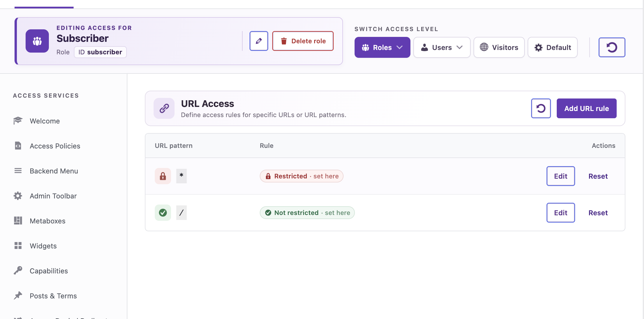Click the Access Policies document icon
The image size is (644, 319).
[18, 146]
